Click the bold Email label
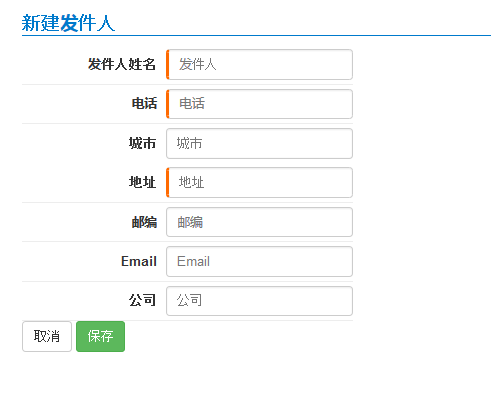This screenshot has height=416, width=491. 139,261
